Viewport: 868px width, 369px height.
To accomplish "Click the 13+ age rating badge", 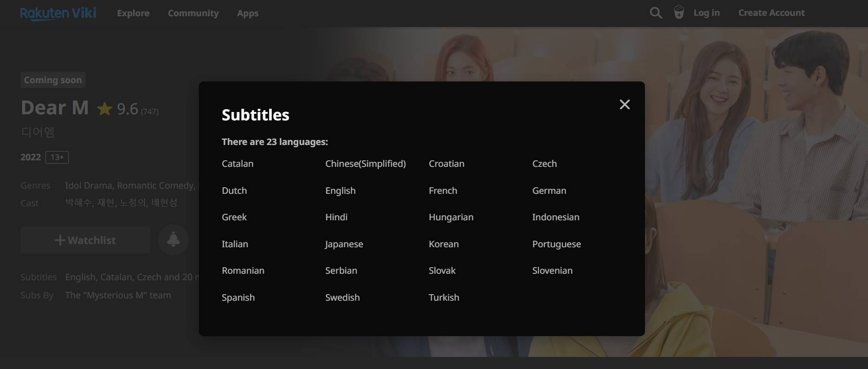I will 57,157.
